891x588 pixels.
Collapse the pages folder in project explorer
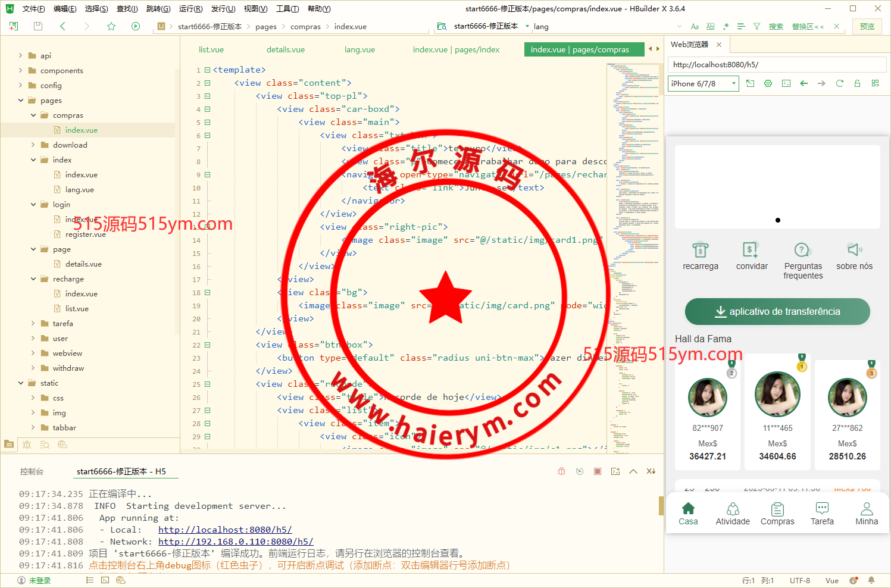pyautogui.click(x=21, y=100)
